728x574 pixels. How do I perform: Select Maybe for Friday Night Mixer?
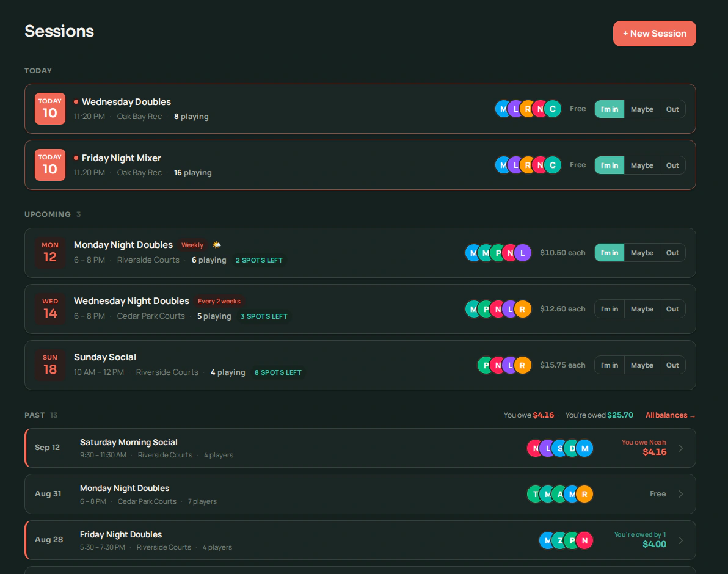point(642,165)
